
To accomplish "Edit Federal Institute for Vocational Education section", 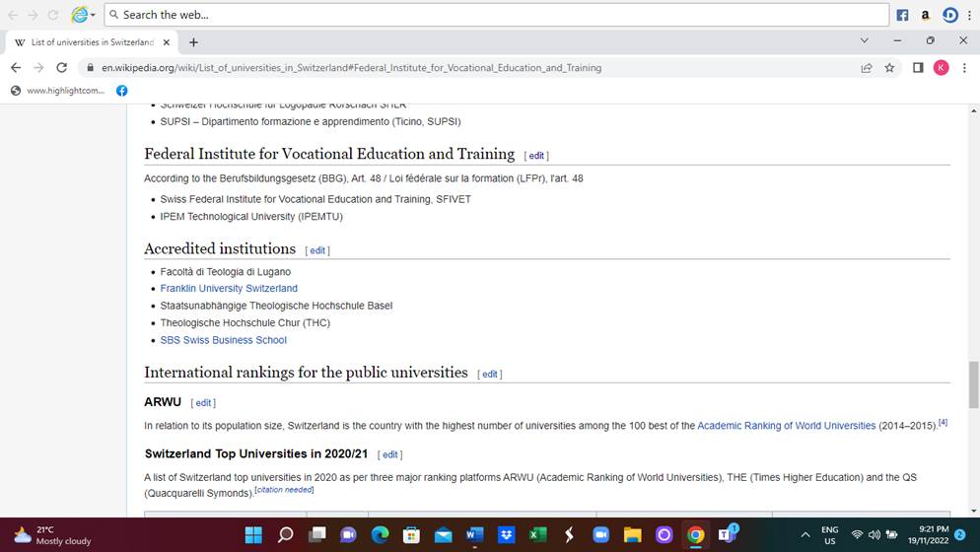I will (536, 156).
